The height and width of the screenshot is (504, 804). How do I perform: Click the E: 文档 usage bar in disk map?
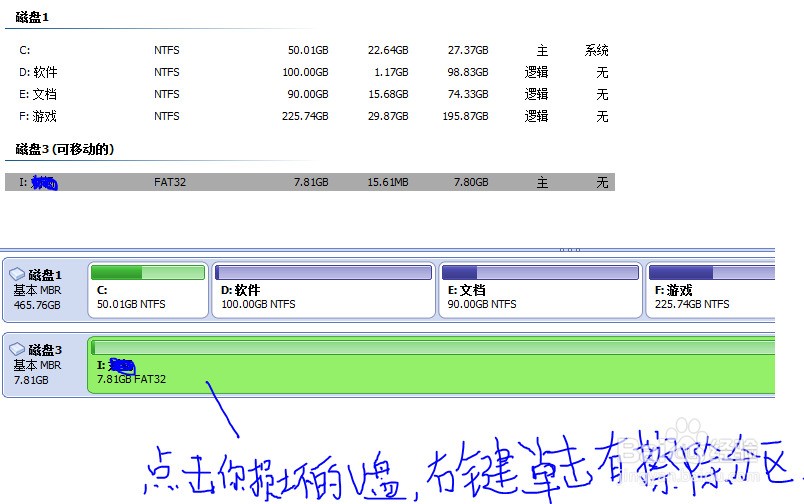click(540, 272)
